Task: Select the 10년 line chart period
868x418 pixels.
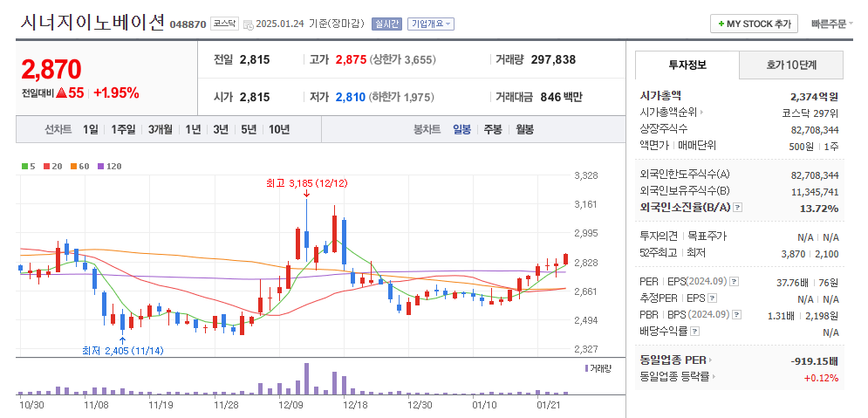Action: (x=279, y=129)
